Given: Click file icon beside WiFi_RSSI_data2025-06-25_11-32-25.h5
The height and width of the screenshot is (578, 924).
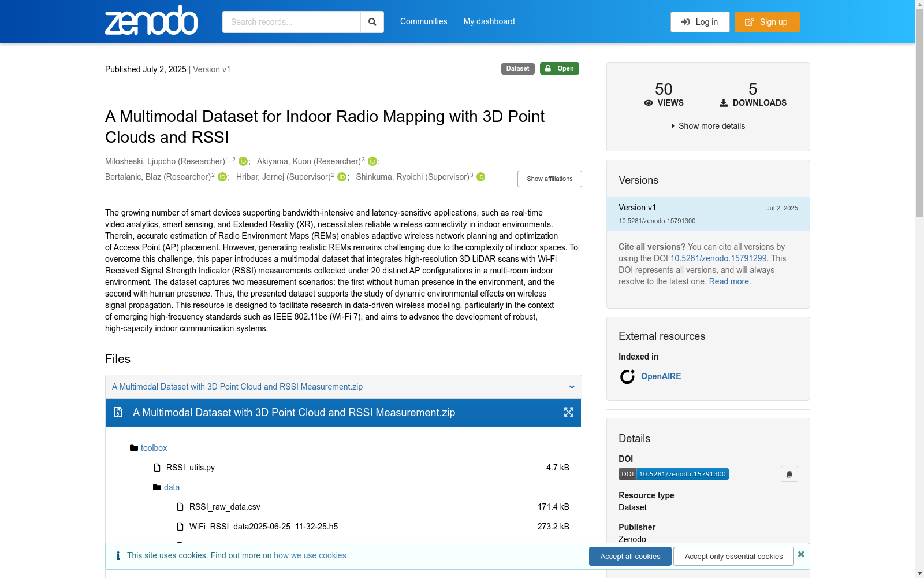Looking at the screenshot, I should pos(180,527).
